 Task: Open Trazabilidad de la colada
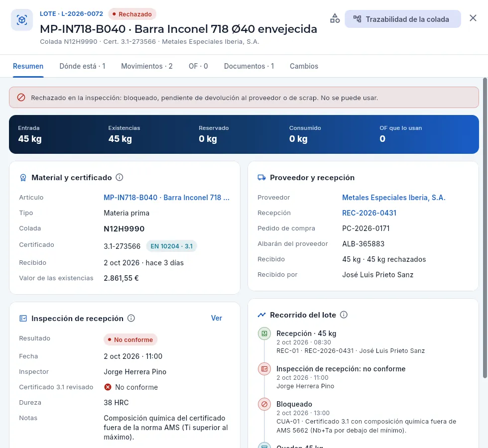click(402, 19)
